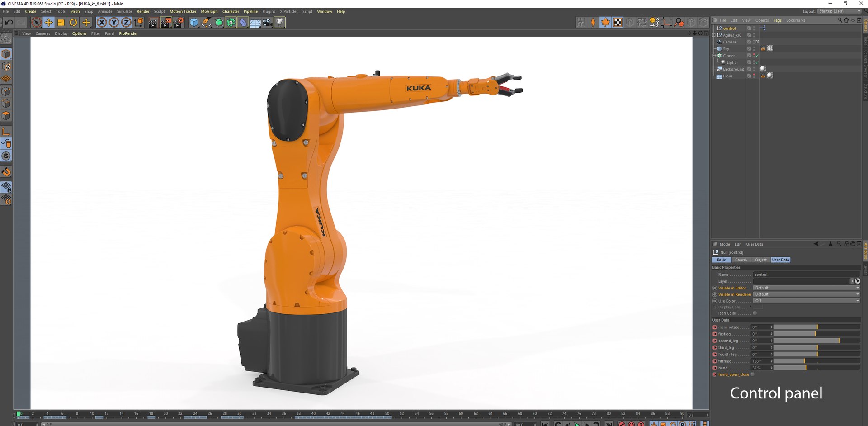Select the Camera object in Object Manager
This screenshot has width=868, height=426.
729,42
